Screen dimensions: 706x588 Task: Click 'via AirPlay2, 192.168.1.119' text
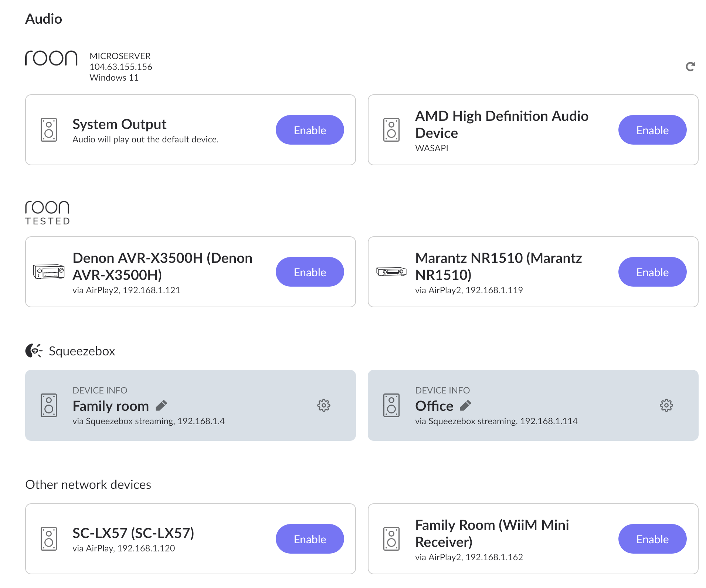coord(469,290)
